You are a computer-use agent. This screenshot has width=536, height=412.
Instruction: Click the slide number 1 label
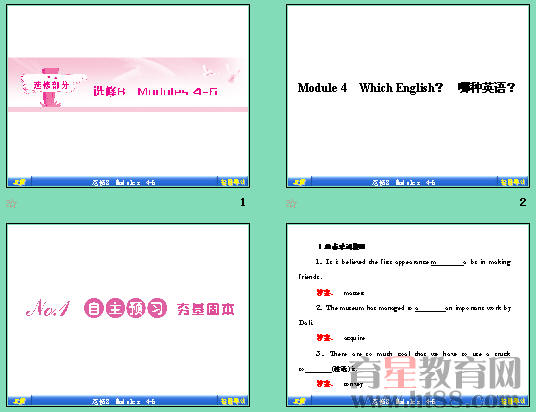coord(243,202)
